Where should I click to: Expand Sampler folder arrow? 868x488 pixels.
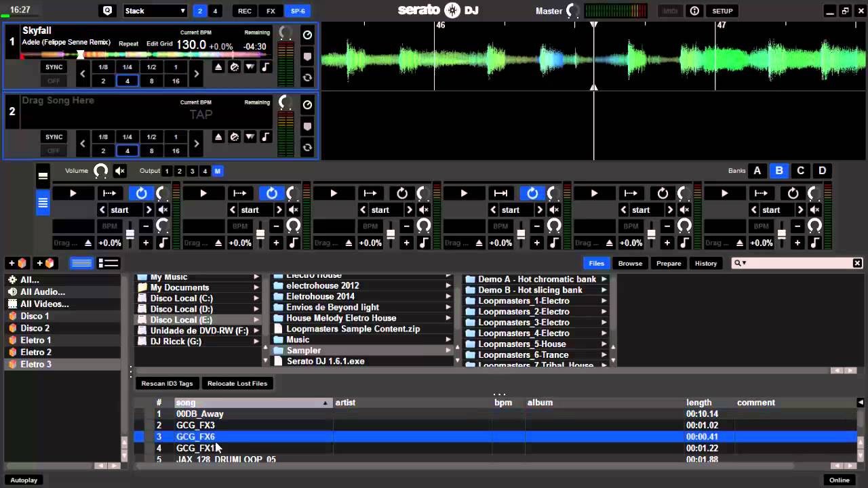coord(448,350)
